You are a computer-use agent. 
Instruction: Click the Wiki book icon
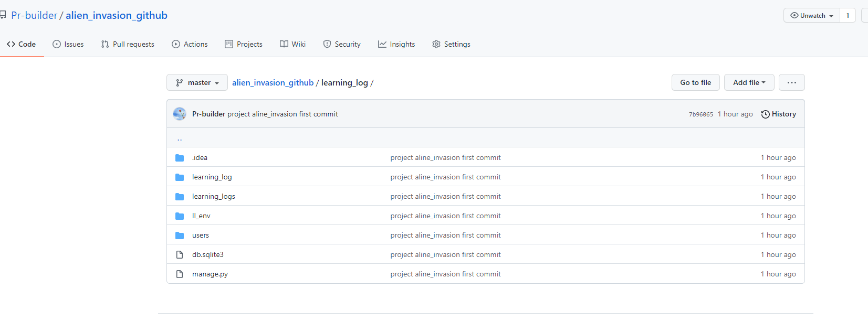tap(284, 44)
